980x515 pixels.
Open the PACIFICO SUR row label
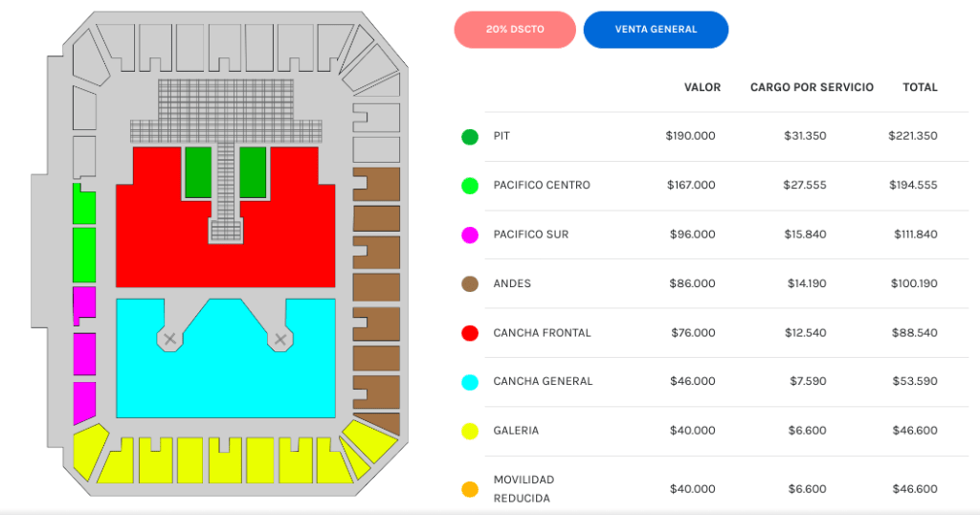531,235
